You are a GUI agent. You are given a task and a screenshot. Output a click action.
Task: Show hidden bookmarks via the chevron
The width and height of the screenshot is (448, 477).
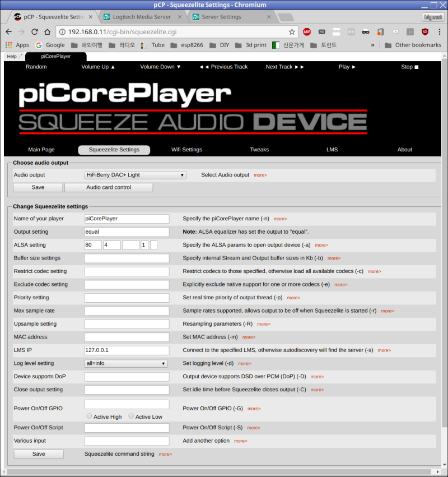click(x=372, y=45)
